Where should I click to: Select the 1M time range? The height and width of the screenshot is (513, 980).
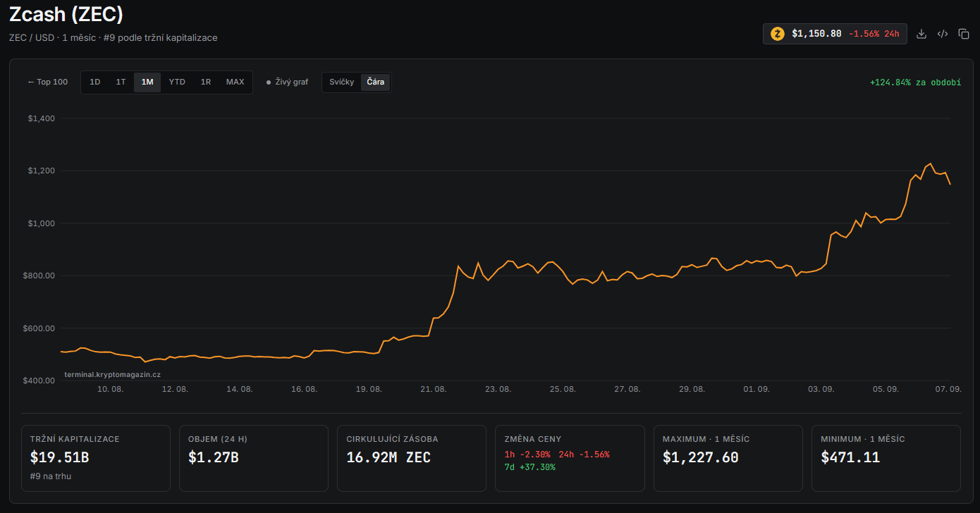(147, 82)
